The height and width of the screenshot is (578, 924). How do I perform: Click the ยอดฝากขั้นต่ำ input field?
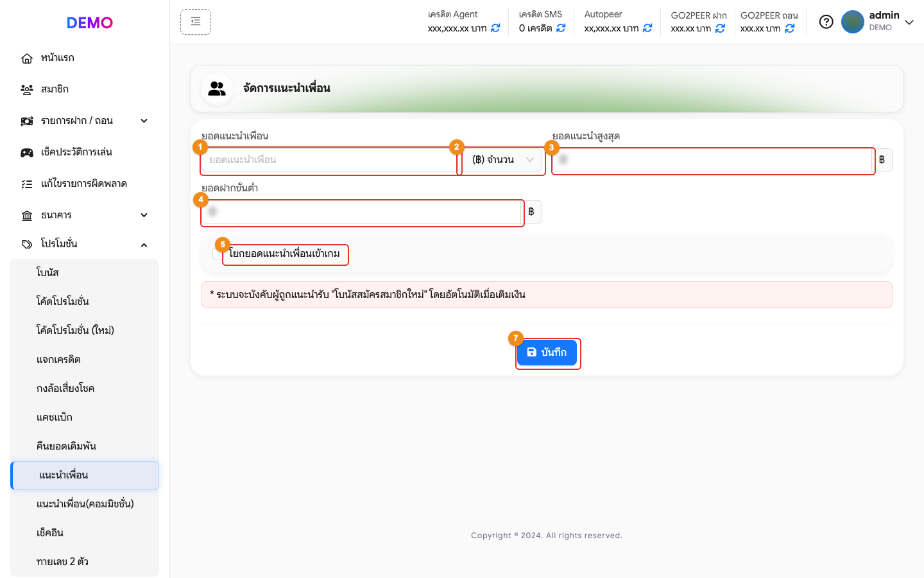click(x=361, y=212)
